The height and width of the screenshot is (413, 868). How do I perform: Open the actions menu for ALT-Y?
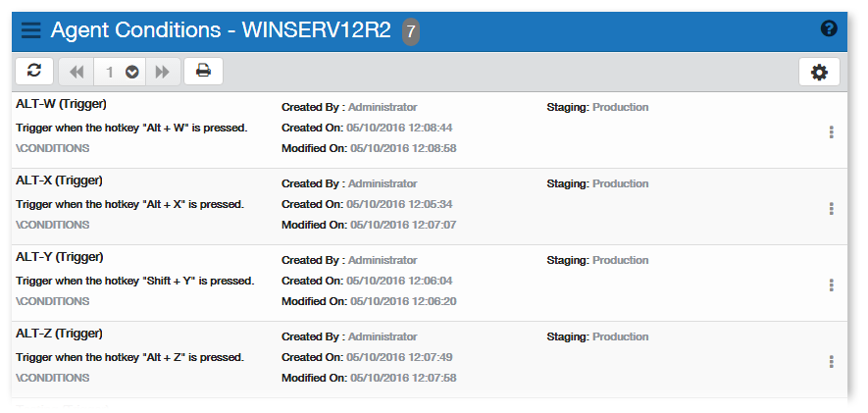click(831, 284)
